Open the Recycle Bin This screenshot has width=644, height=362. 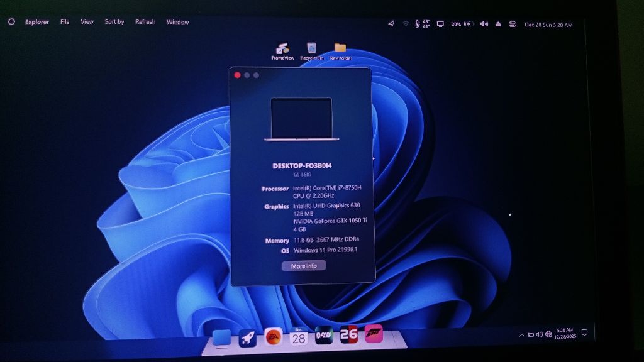(310, 48)
